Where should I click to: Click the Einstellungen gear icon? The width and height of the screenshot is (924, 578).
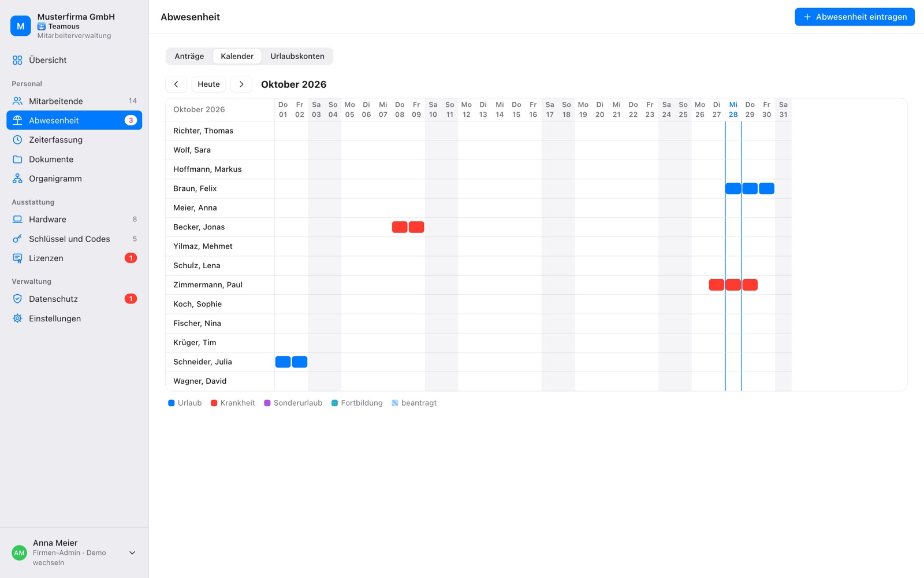point(17,318)
